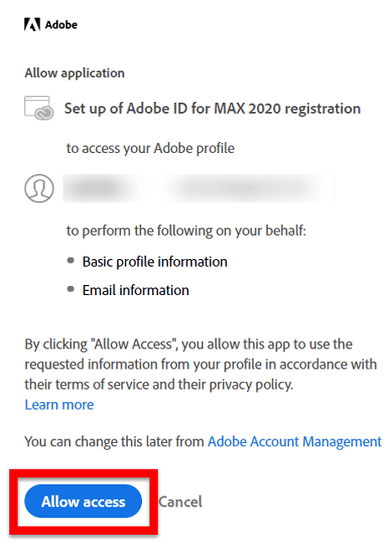This screenshot has height=560, width=389.
Task: Open the Adobe Account Management link
Action: tap(295, 442)
